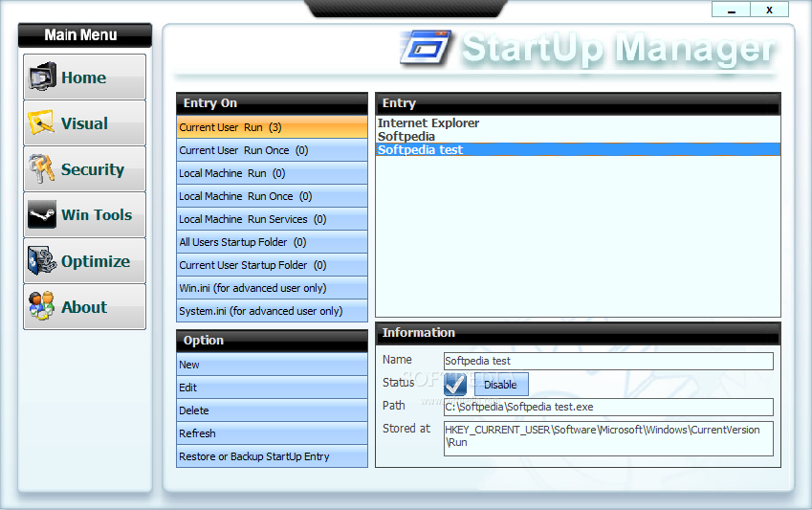This screenshot has width=812, height=510.
Task: Select Local Machine Run Services (0)
Action: (272, 219)
